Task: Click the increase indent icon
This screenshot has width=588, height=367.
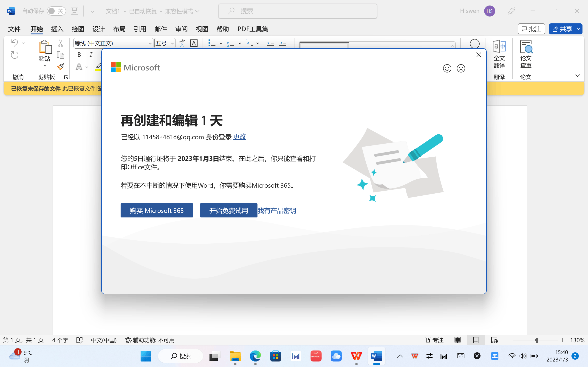Action: tap(282, 43)
